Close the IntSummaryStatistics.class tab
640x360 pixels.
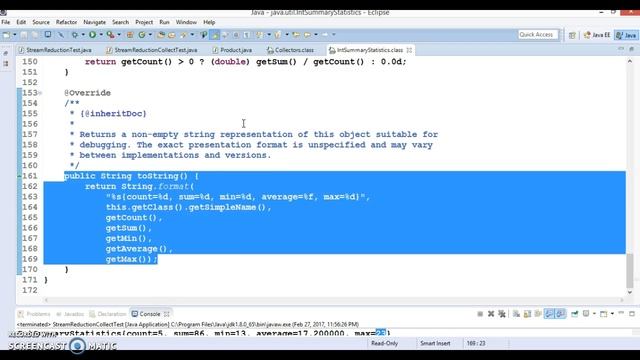tap(409, 50)
